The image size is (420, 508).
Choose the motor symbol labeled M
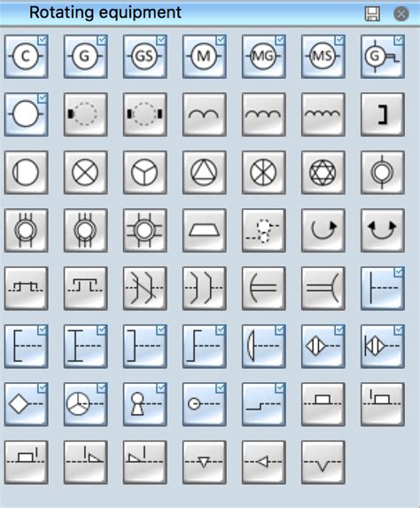point(205,57)
